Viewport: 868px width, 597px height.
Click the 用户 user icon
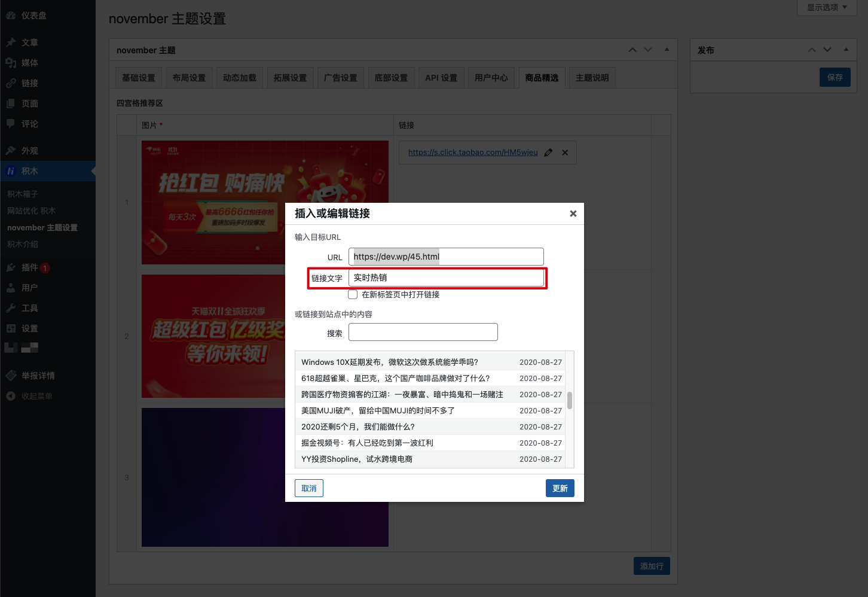coord(11,288)
